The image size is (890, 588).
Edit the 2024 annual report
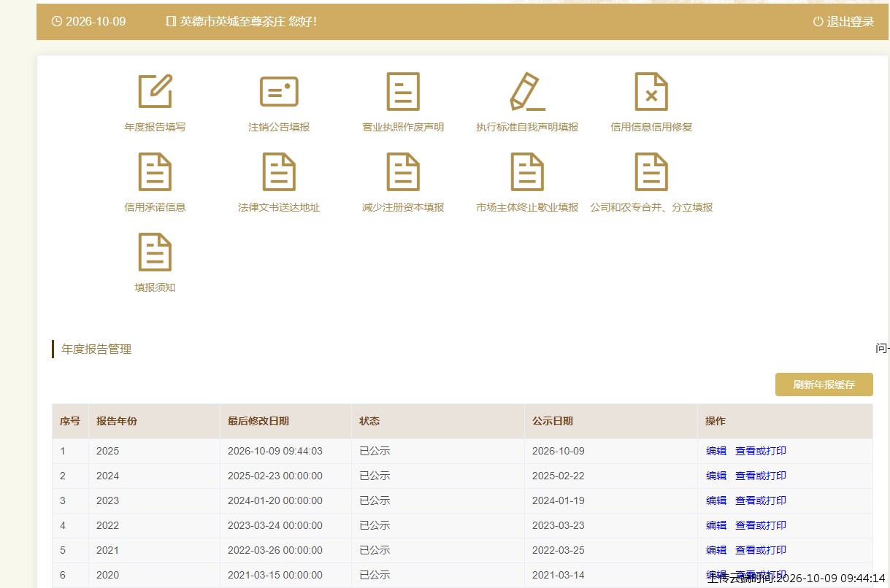(716, 476)
